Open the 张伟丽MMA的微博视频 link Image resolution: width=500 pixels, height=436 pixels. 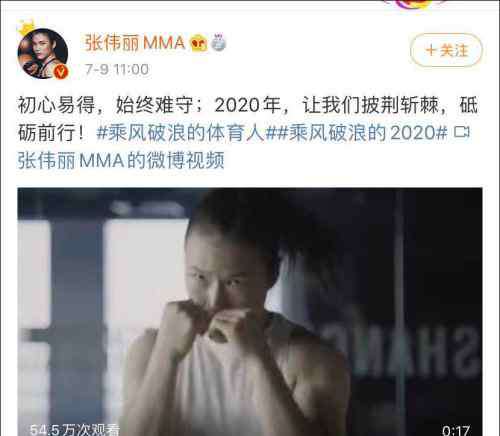tap(121, 161)
